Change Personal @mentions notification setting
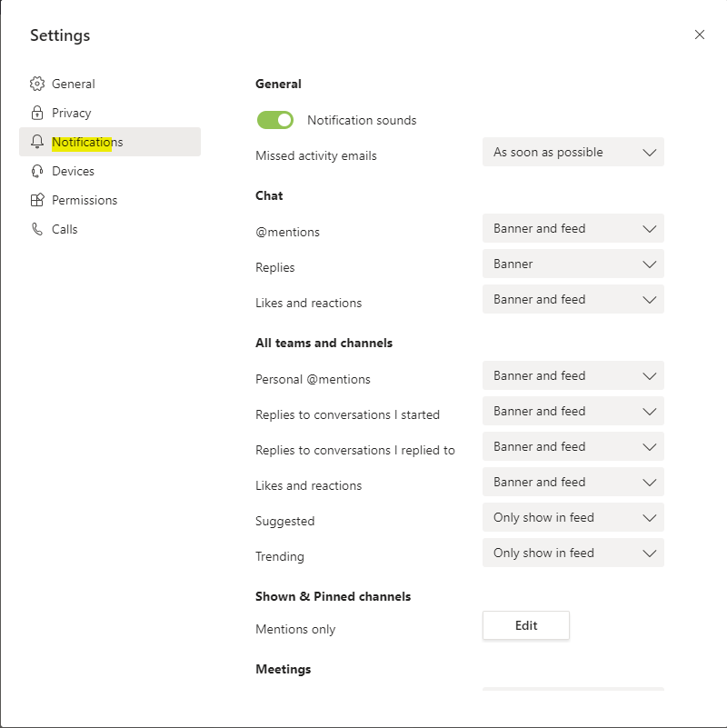The width and height of the screenshot is (727, 728). [573, 375]
